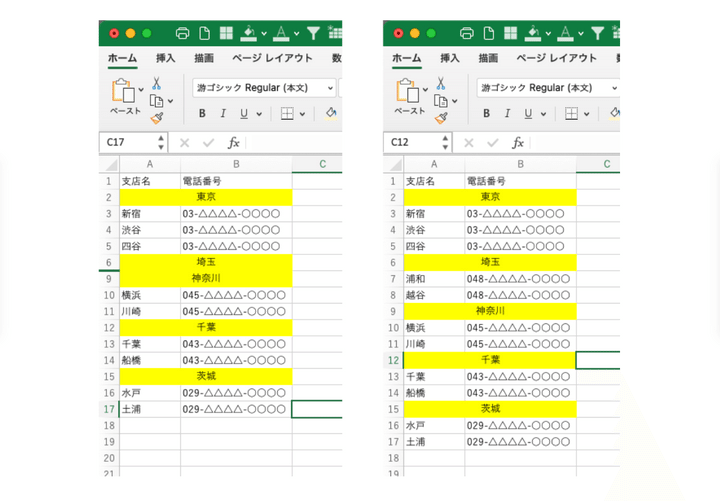Toggle italic formatting in the C12 workbook
Viewport: 720px width, 501px height.
(507, 114)
